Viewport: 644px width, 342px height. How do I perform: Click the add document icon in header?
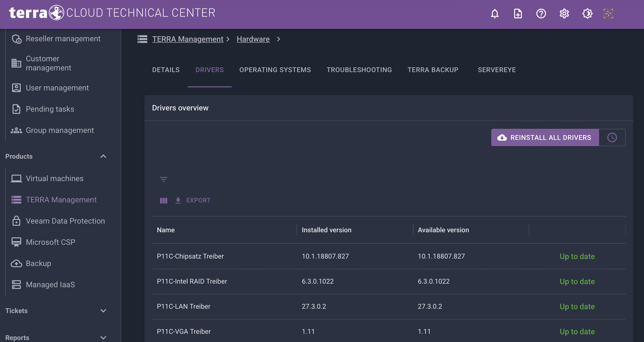(518, 14)
